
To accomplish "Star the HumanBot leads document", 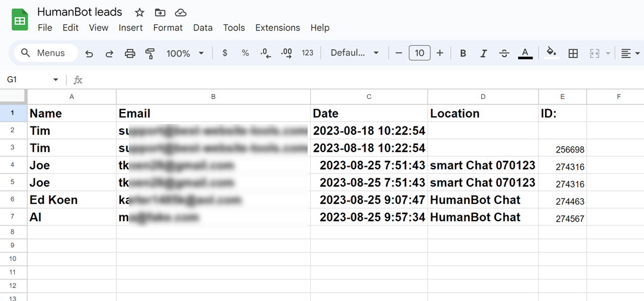I will coord(140,13).
